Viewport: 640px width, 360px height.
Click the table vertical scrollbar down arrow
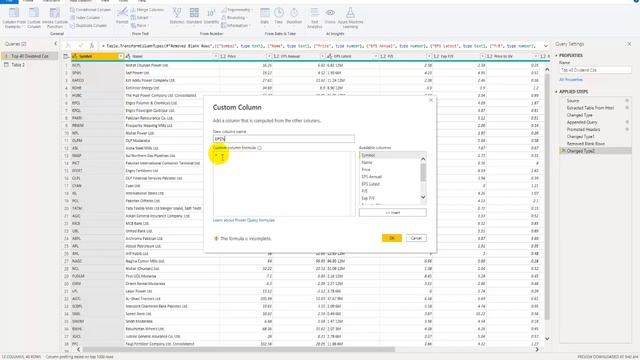click(x=547, y=339)
